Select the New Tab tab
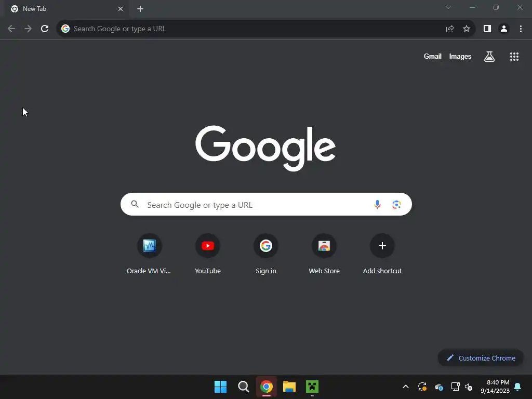The image size is (532, 399). click(66, 9)
